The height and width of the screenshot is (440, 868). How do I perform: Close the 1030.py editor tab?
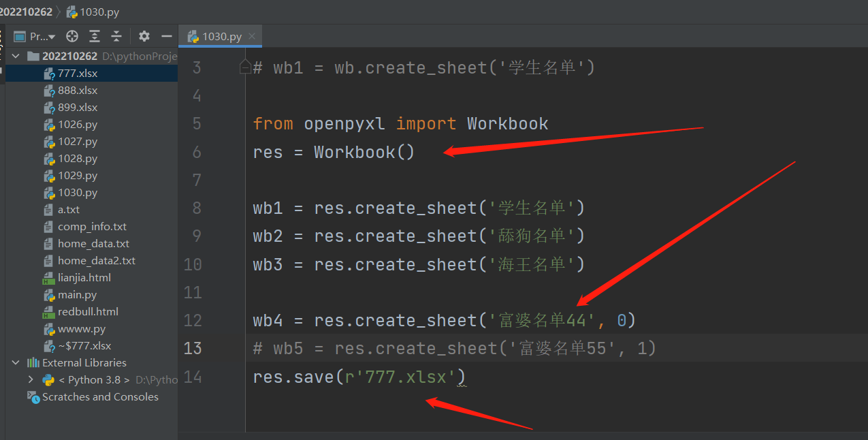(252, 36)
